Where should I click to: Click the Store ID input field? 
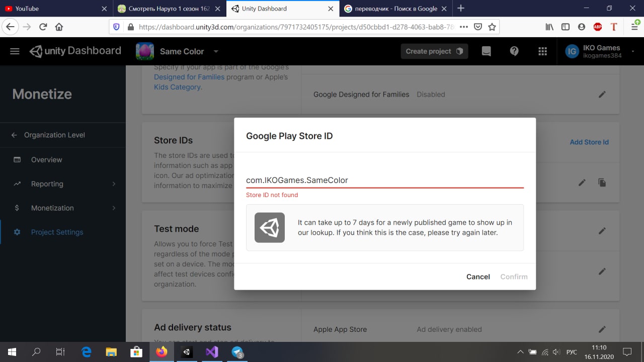pos(385,180)
